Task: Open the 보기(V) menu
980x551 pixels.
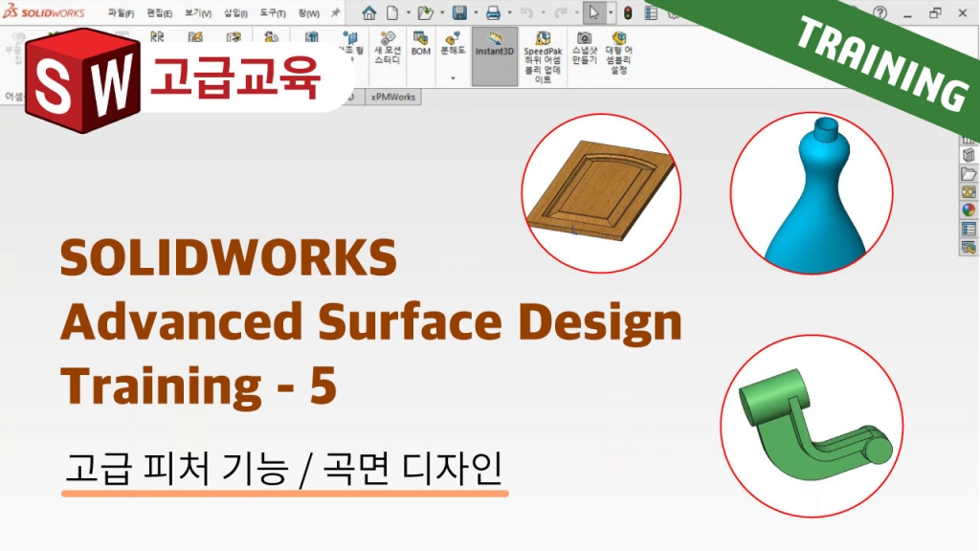Action: (197, 13)
